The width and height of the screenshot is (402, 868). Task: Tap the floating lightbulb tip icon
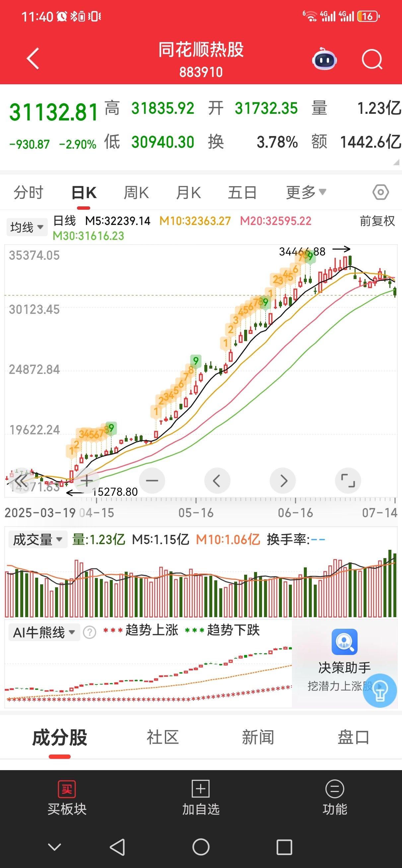[x=380, y=690]
